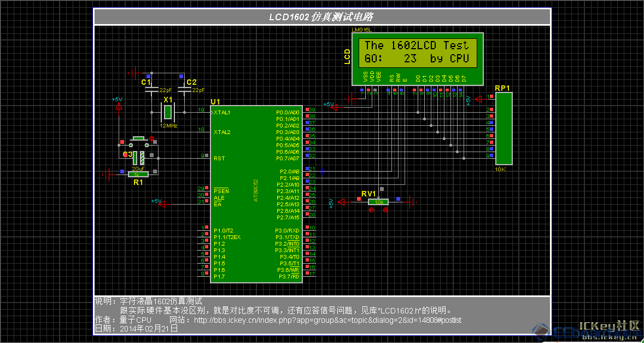Click the PSEN pin label

[221, 191]
